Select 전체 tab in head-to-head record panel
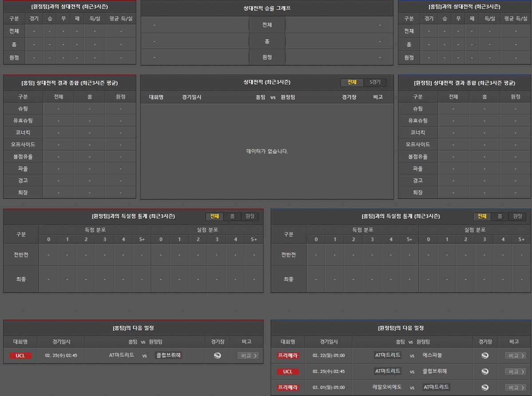The height and width of the screenshot is (396, 532). 352,83
